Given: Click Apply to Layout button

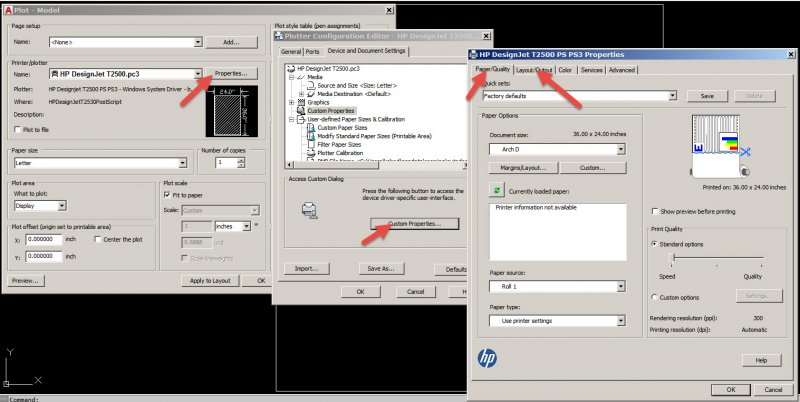Looking at the screenshot, I should (x=210, y=281).
